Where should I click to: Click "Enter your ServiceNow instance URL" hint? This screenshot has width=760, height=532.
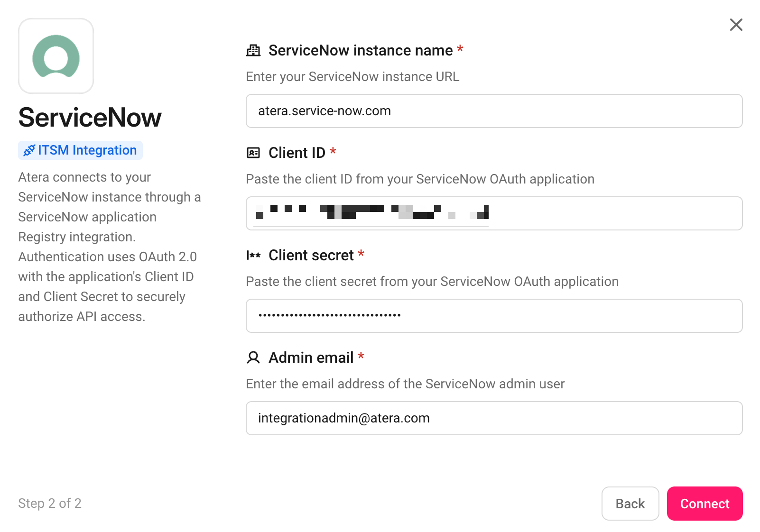[352, 77]
